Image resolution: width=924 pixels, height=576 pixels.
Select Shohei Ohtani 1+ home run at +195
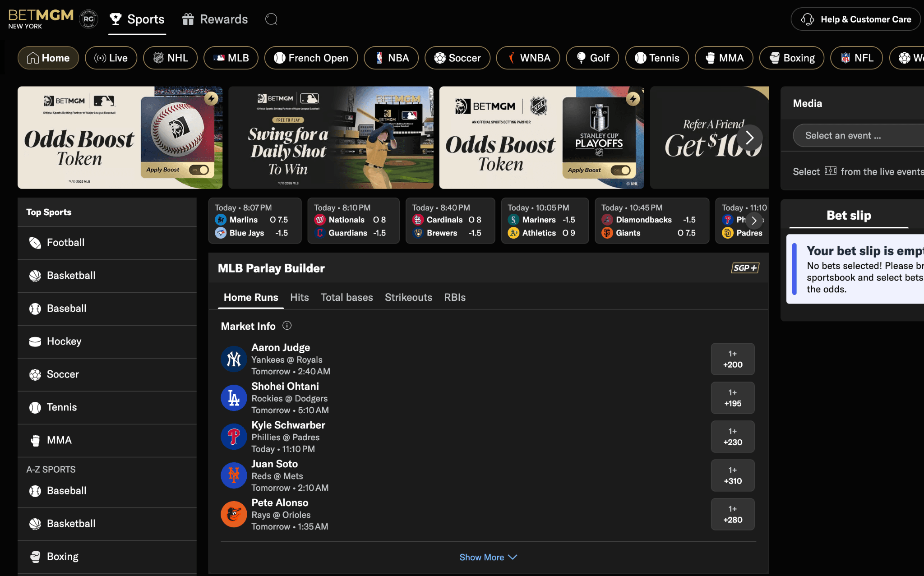[733, 398]
